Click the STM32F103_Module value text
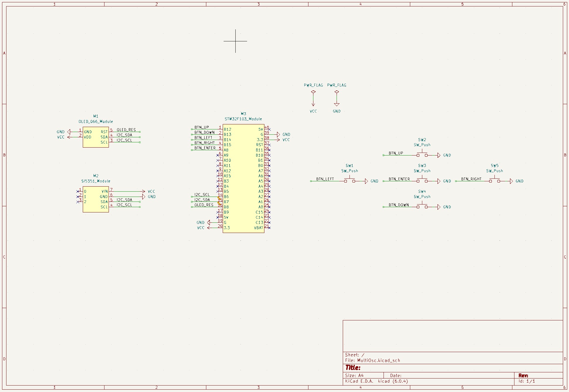 click(x=243, y=119)
